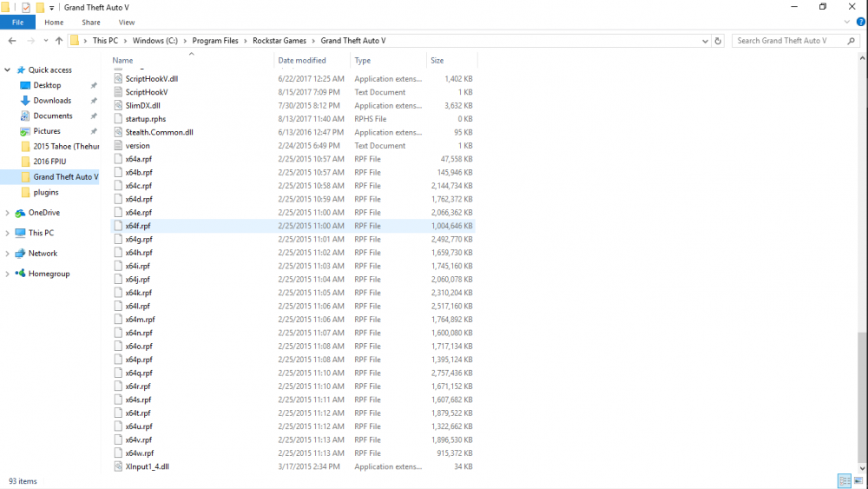
Task: Click the file list scroll up arrow
Action: coord(863,57)
